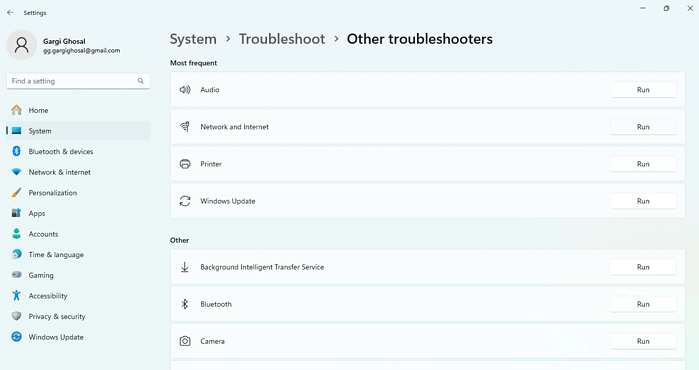Click the System monitor icon in sidebar

(x=16, y=131)
